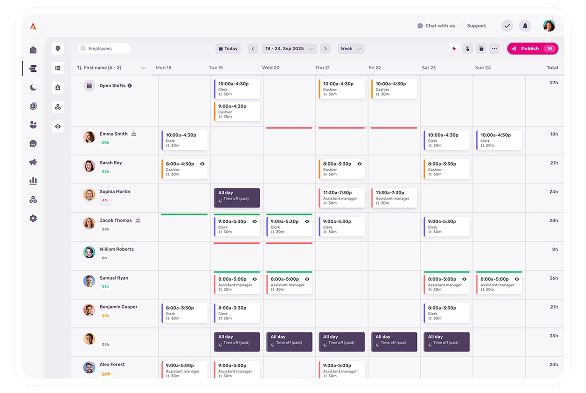Toggle eye icon on Jacob's Tuesday shift
Viewport: 586px width, 393px height.
pos(255,222)
